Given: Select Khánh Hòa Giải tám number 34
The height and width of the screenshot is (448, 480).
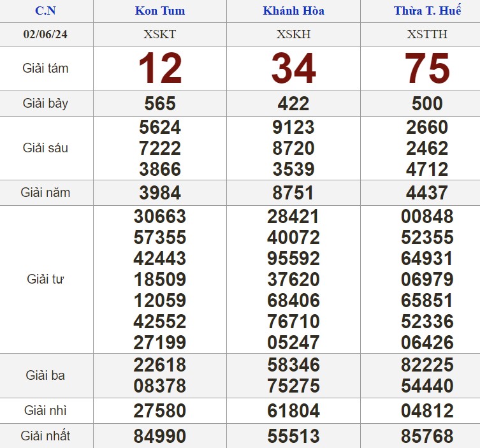Looking at the screenshot, I should 293,68.
